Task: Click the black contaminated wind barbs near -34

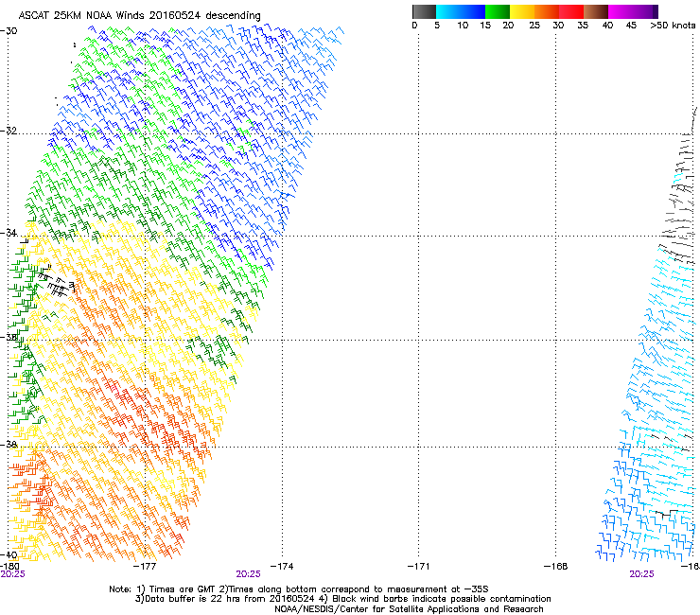Action: point(57,283)
